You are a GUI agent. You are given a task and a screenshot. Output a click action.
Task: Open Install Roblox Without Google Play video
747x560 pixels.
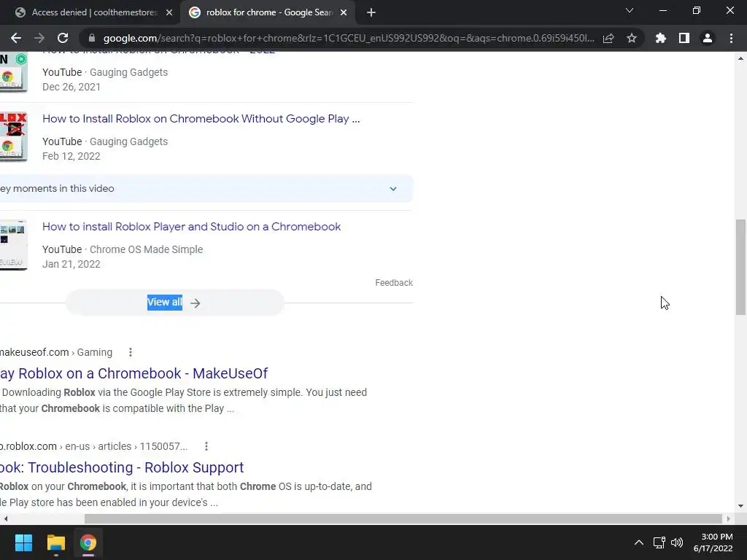[201, 119]
